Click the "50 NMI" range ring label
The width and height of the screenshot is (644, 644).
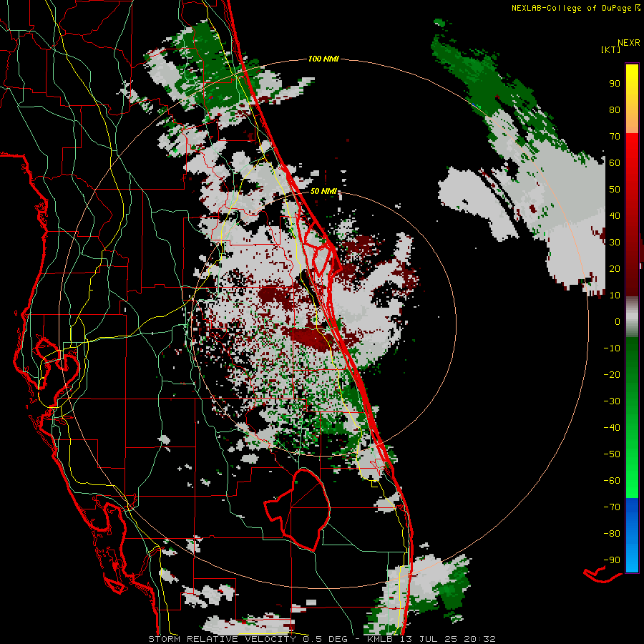[x=323, y=191]
